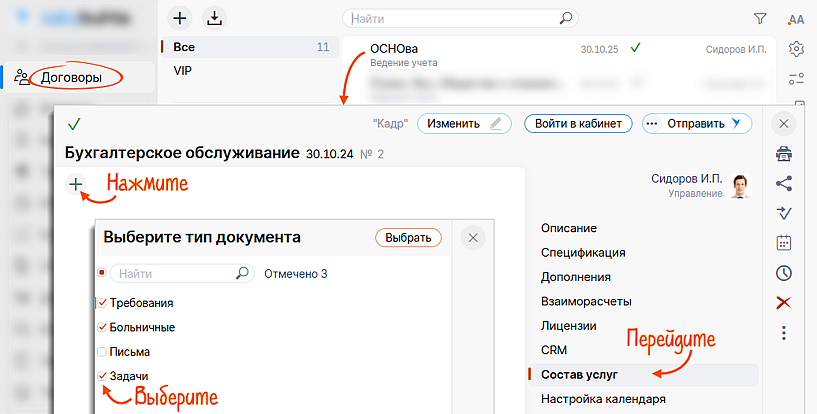Open the three vertical dots more menu
The image size is (817, 414).
click(785, 333)
